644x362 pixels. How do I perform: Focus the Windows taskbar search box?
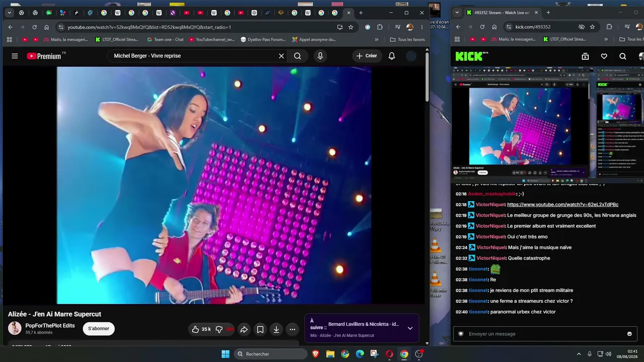[271, 354]
